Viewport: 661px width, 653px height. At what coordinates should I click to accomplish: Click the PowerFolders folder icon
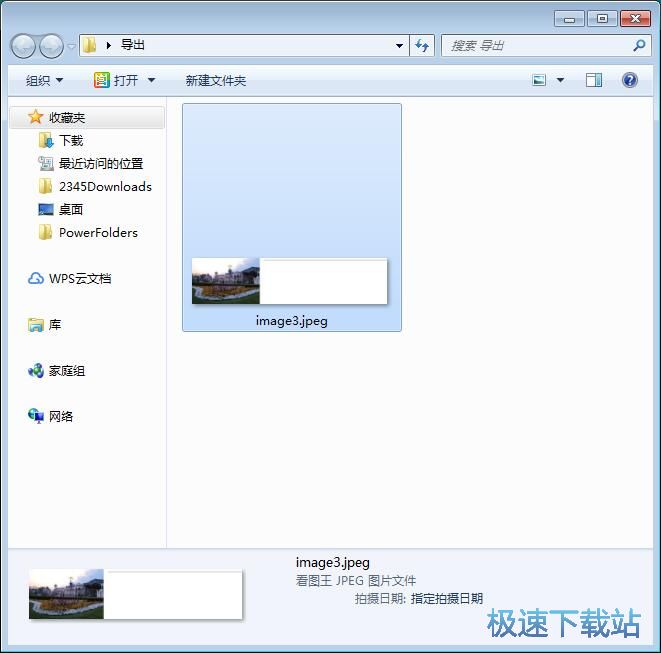pyautogui.click(x=45, y=232)
